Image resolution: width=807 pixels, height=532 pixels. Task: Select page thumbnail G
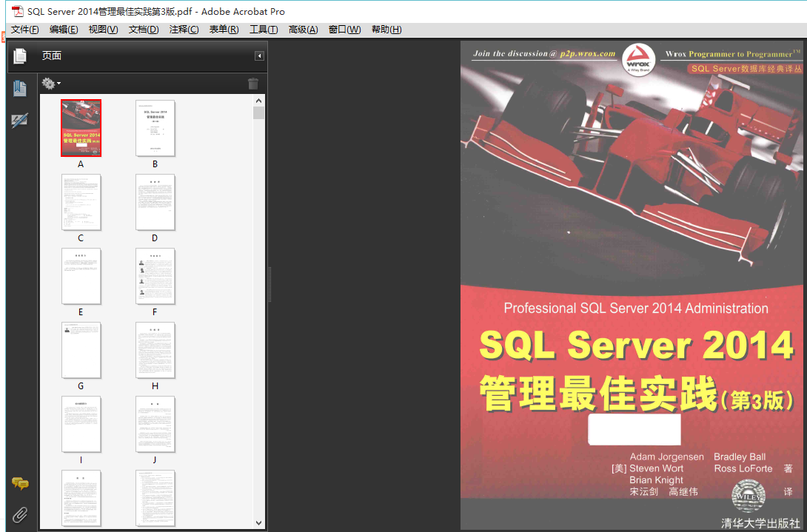(81, 350)
